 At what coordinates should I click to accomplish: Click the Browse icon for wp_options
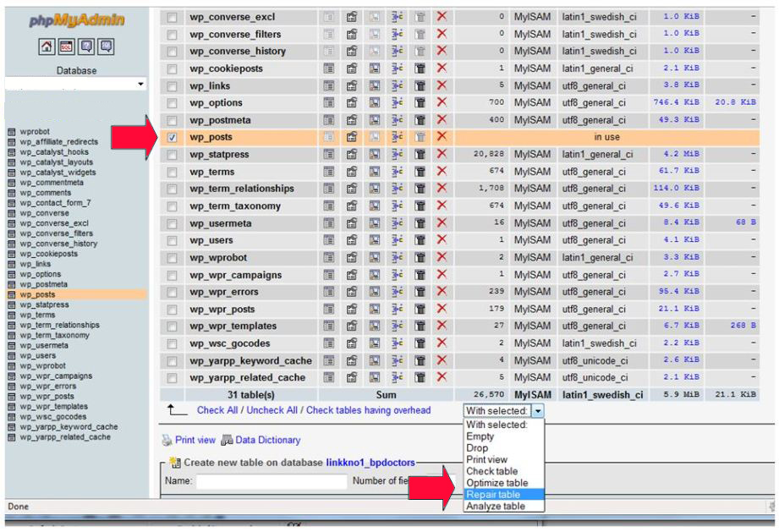(x=329, y=103)
